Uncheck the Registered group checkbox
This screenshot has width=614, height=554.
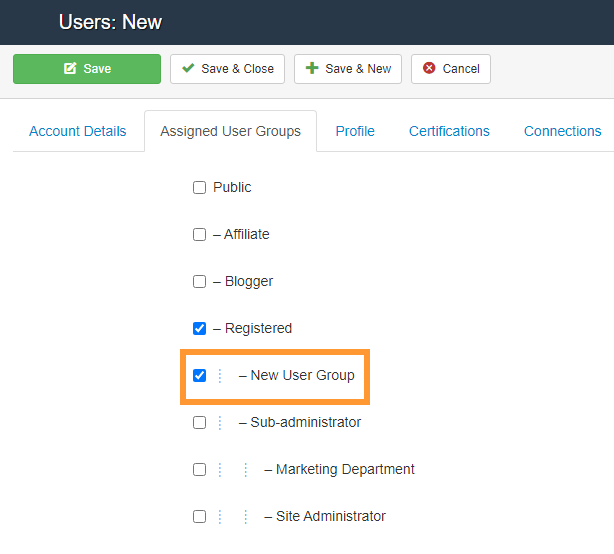click(x=199, y=329)
